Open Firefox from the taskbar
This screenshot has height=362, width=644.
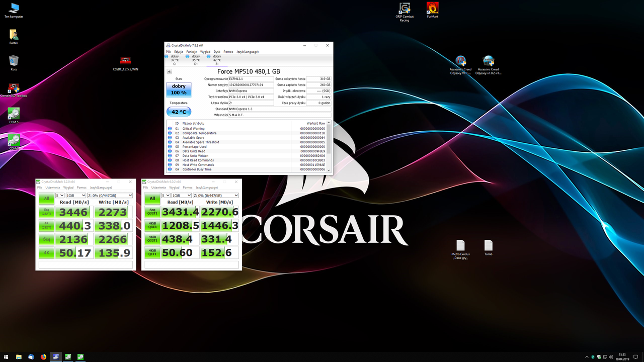click(44, 357)
